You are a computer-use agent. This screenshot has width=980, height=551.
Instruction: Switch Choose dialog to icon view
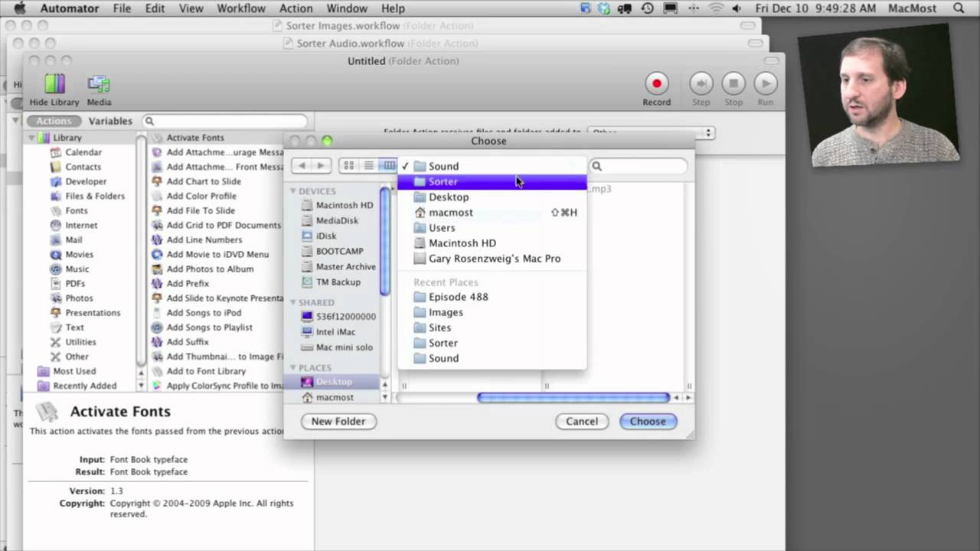[349, 166]
